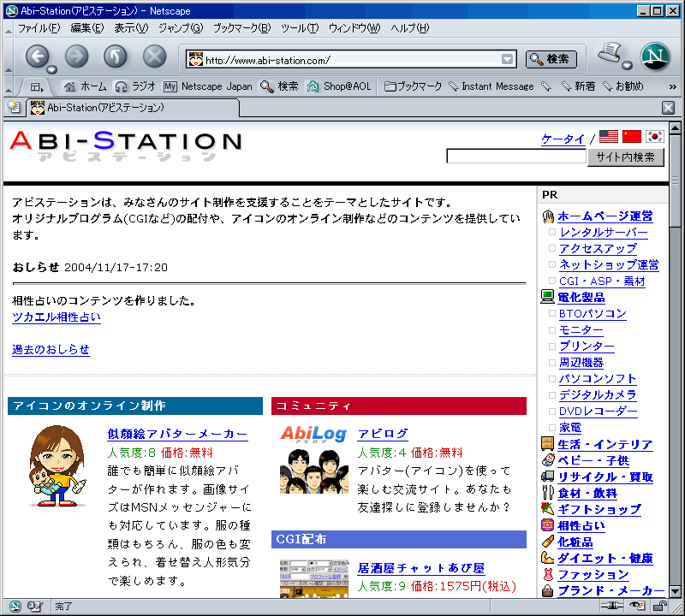
Task: Open the ホーム bookmark on the personal toolbar
Action: click(x=85, y=86)
